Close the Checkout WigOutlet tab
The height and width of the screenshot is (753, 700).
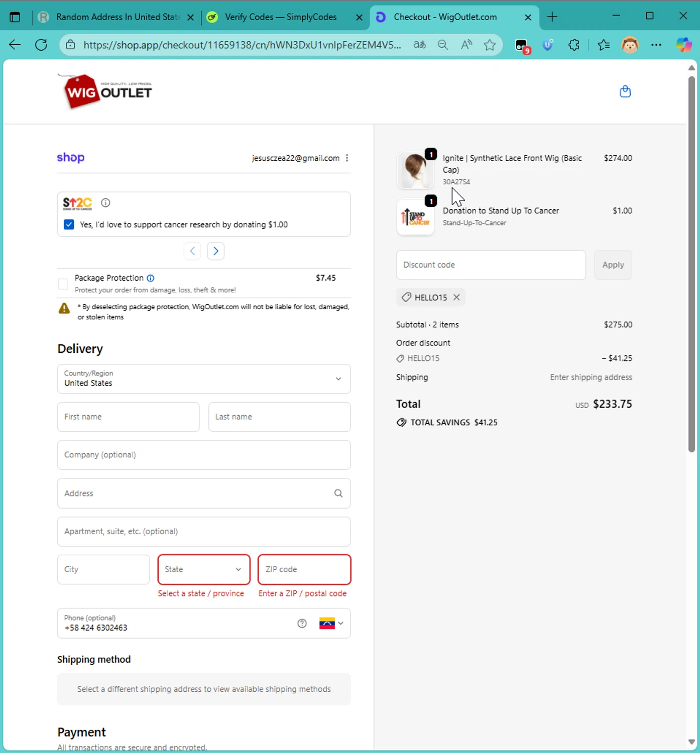[x=528, y=17]
